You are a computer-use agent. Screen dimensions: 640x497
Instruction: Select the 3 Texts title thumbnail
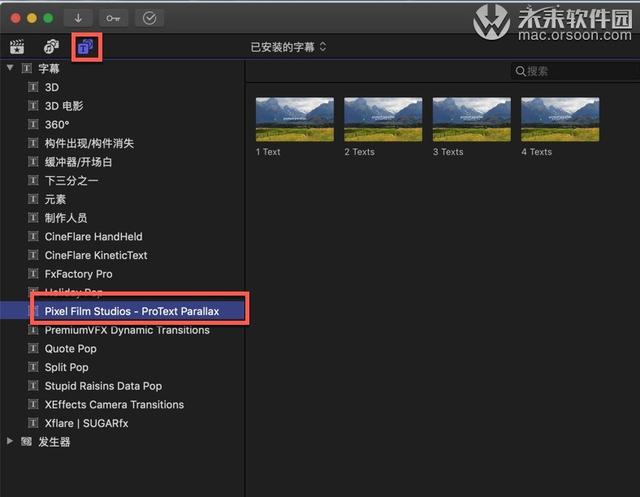[x=472, y=119]
